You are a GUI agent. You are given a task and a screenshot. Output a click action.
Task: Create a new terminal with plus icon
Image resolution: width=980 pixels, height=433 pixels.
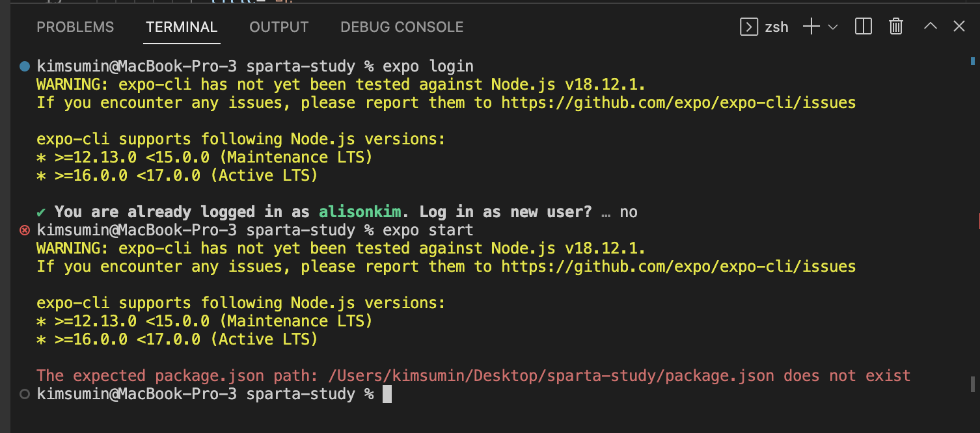811,27
